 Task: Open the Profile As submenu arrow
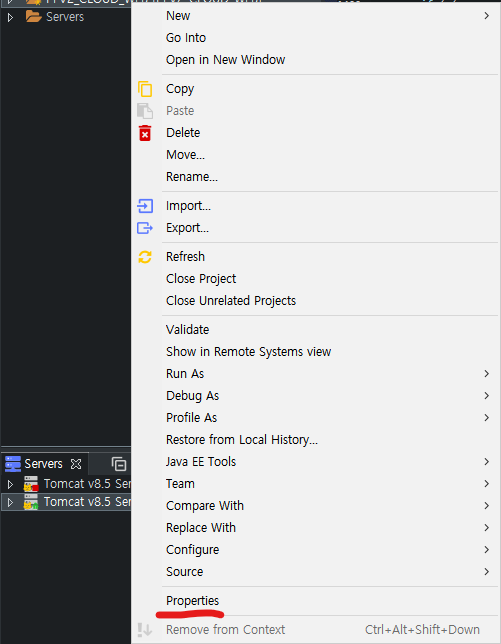pyautogui.click(x=487, y=418)
